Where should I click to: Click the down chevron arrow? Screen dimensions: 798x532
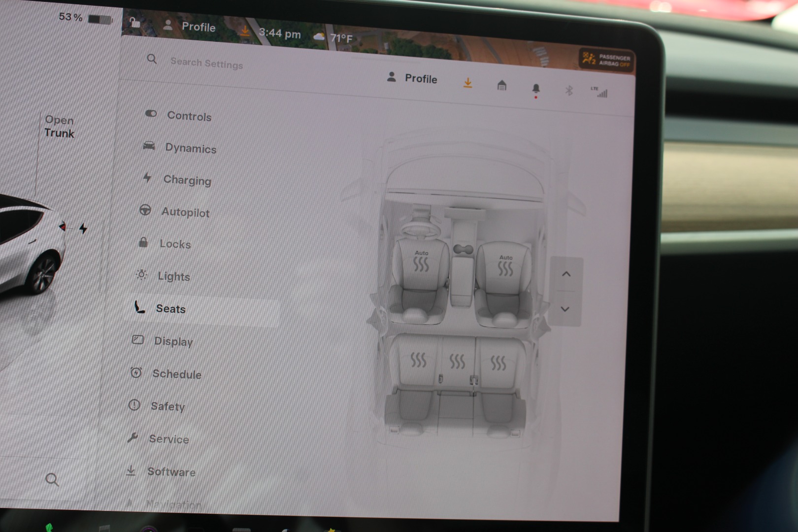click(565, 309)
